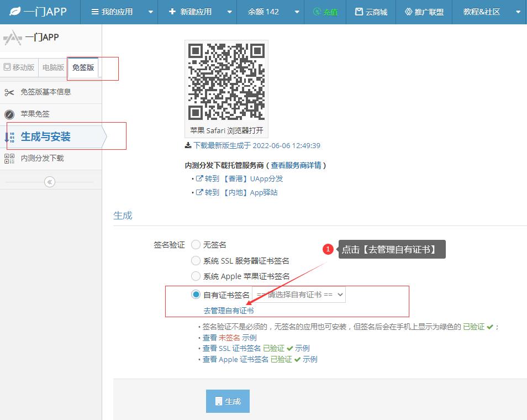Open the 推广联盟 page

pos(424,12)
